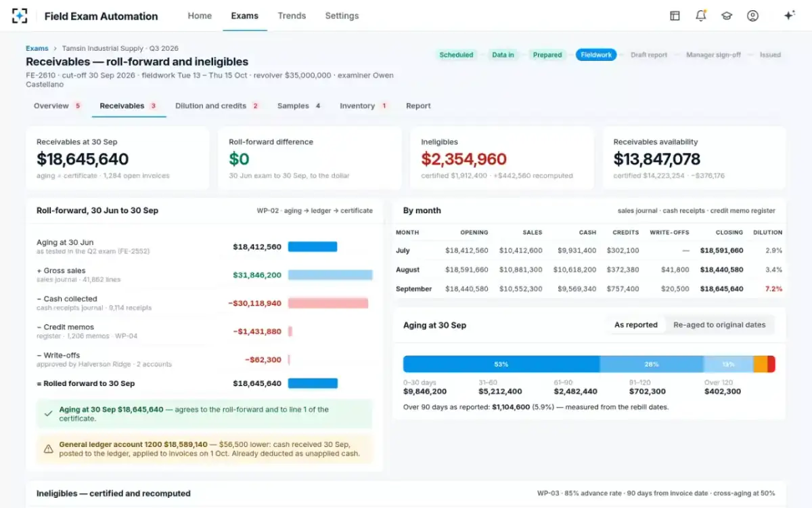Click the Manager sign-off stage

pos(713,55)
